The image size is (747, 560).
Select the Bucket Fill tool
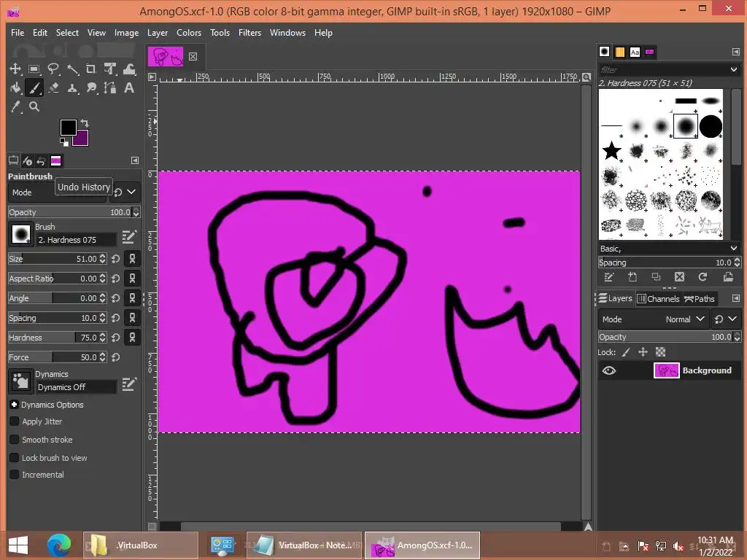point(15,88)
